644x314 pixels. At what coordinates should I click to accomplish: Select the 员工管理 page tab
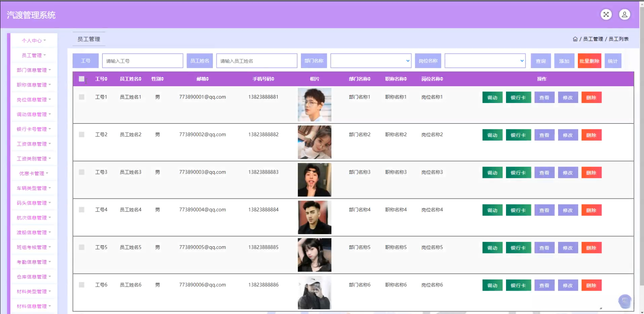(x=89, y=39)
